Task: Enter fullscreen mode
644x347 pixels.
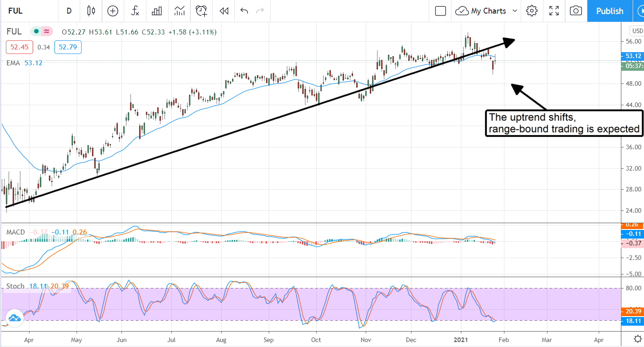Action: tap(554, 11)
